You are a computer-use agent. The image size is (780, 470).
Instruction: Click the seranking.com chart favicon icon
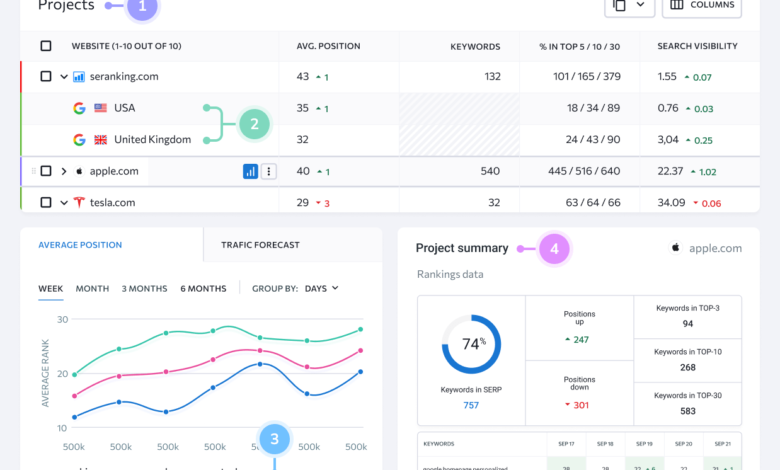pos(79,77)
